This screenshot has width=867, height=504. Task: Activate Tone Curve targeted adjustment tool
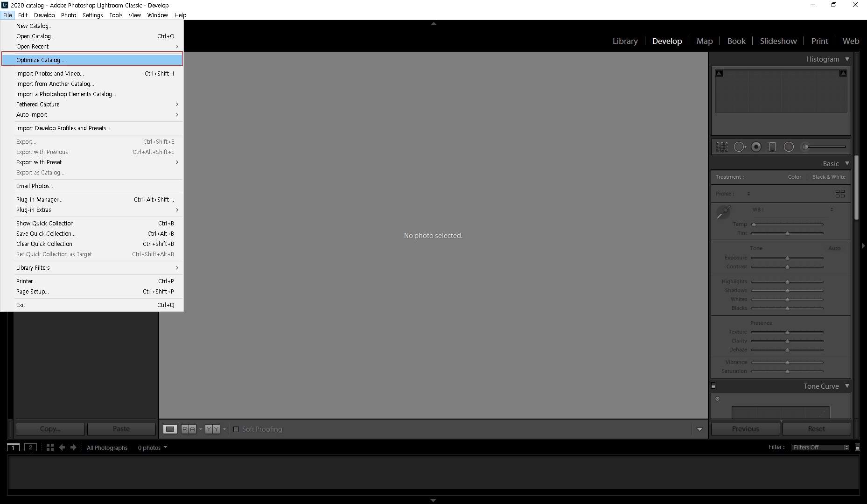point(718,399)
